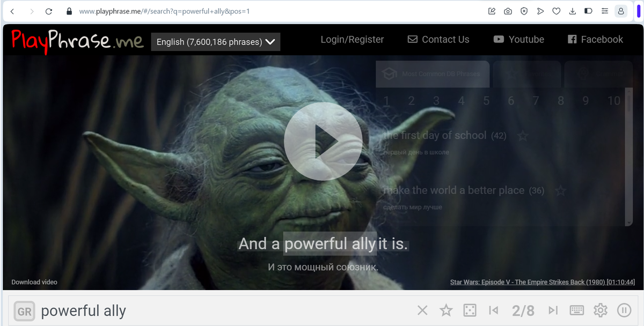This screenshot has width=644, height=326.
Task: Go back in browser
Action: click(x=12, y=11)
